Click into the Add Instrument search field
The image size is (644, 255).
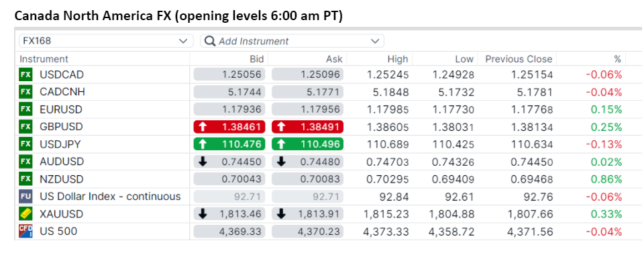click(x=292, y=41)
